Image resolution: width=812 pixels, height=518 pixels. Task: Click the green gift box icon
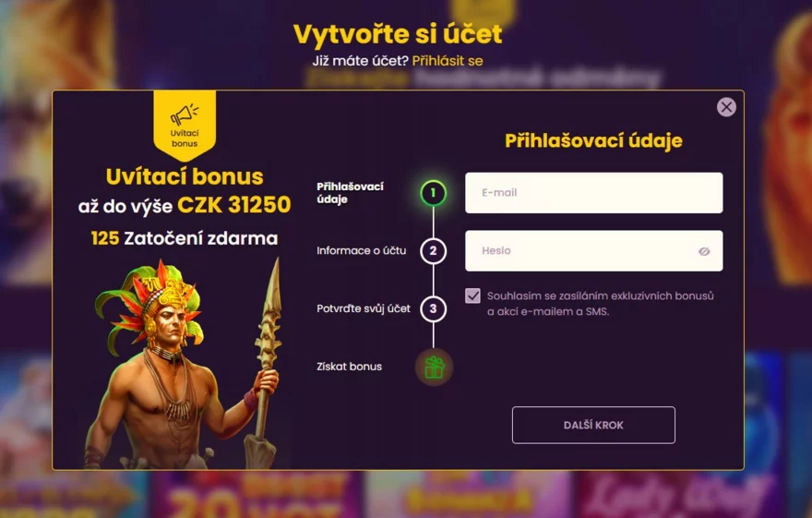point(434,367)
